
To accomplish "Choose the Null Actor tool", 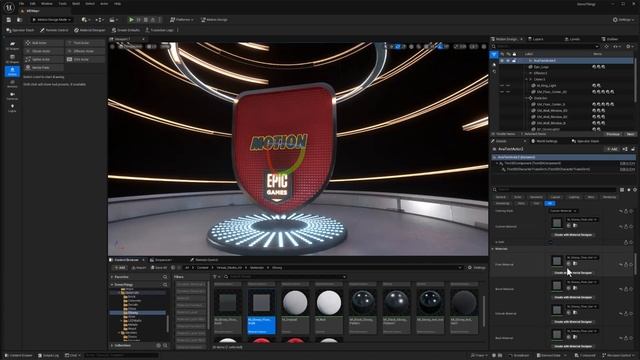I will point(43,43).
